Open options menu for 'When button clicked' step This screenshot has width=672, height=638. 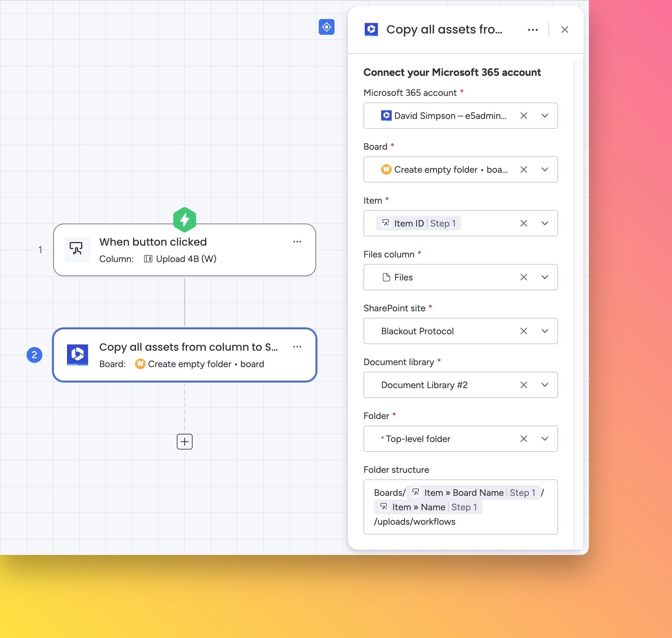pyautogui.click(x=297, y=242)
